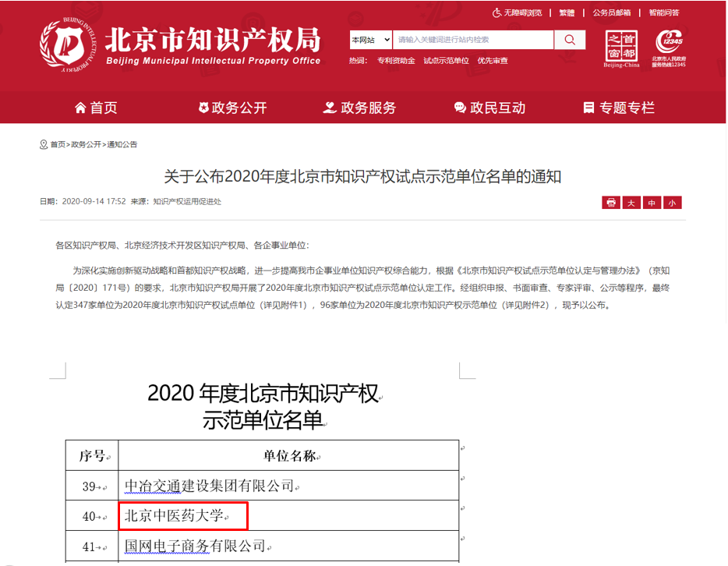Click the 单位名称 table header
The width and height of the screenshot is (728, 566).
(288, 455)
